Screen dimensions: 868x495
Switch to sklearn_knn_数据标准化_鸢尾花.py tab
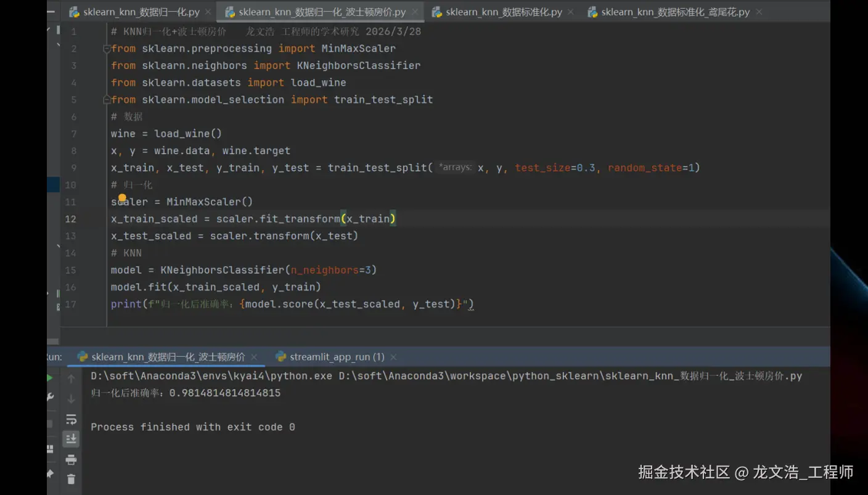[676, 12]
